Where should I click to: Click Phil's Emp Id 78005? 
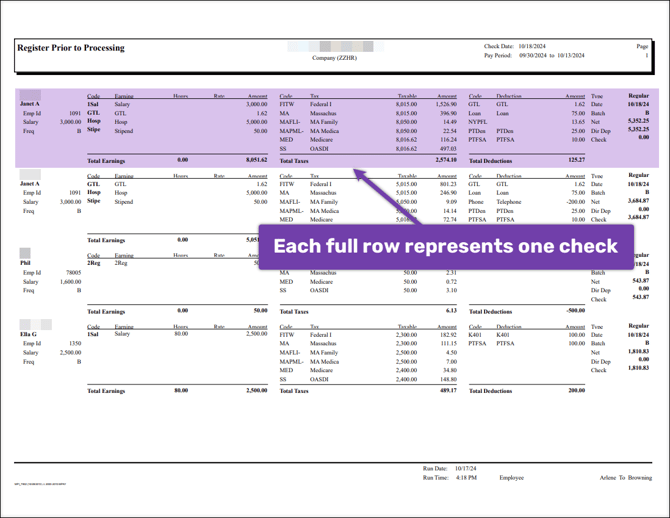click(x=73, y=273)
